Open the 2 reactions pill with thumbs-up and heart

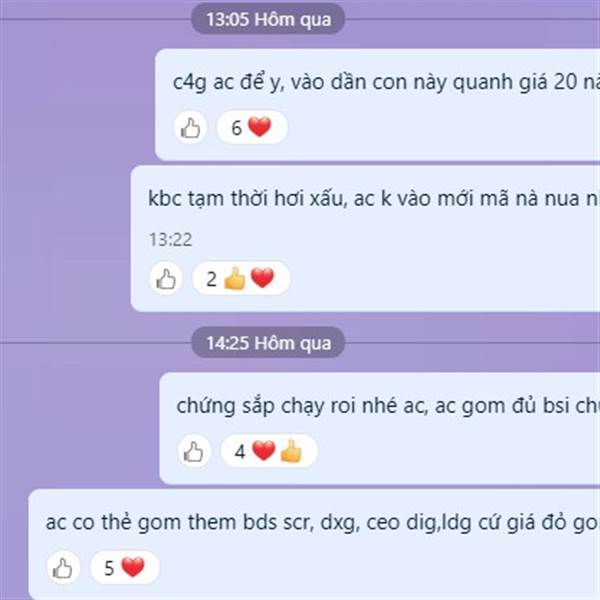(241, 278)
